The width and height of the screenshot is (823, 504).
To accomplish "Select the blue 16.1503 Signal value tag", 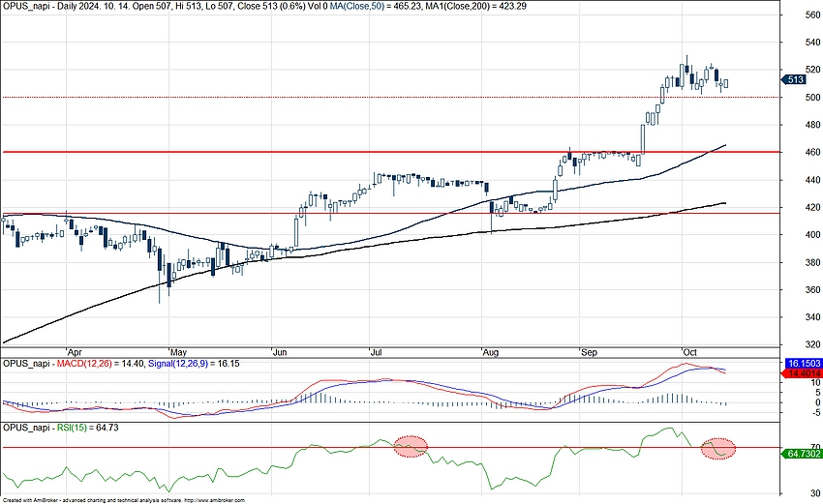I will click(x=803, y=364).
